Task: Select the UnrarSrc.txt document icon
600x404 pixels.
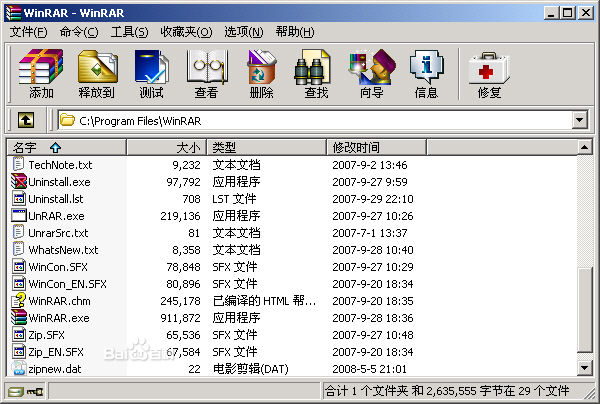Action: (19, 233)
